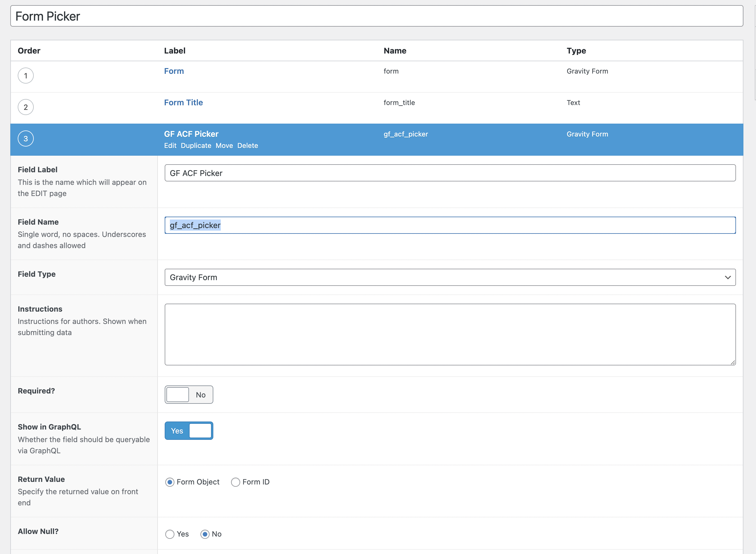756x554 pixels.
Task: Open the Field Type dropdown
Action: point(450,277)
